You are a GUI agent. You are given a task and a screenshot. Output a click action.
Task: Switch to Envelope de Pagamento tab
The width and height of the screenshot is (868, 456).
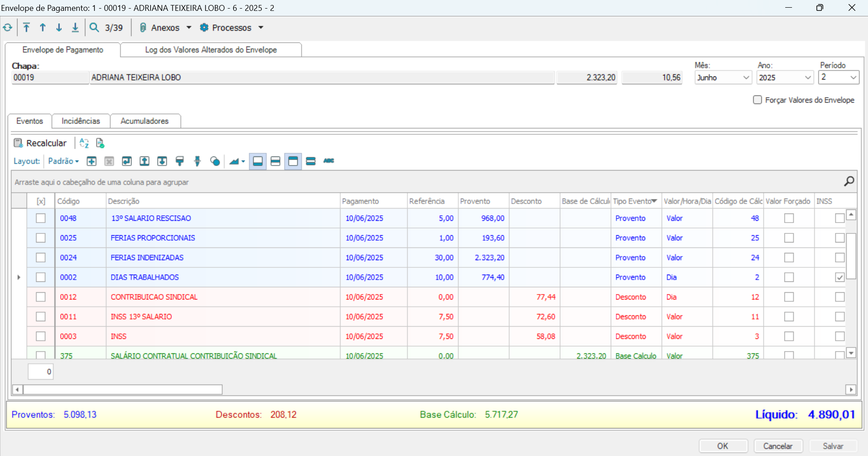click(x=63, y=50)
